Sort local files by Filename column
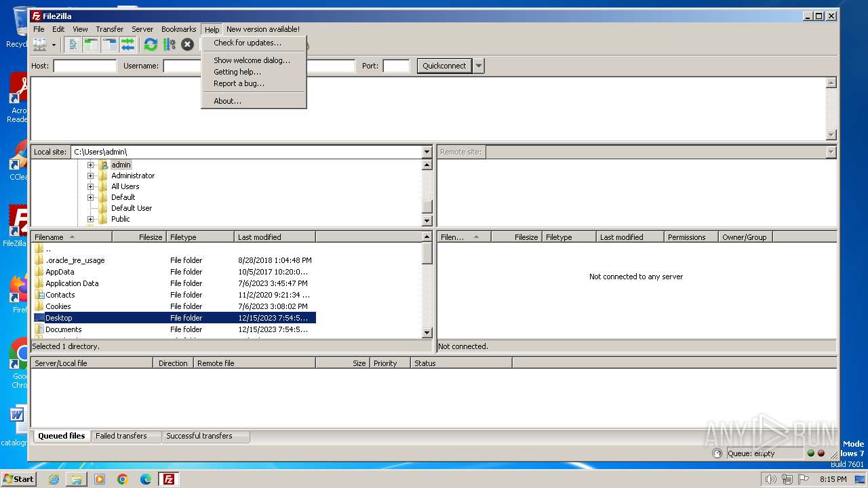This screenshot has height=488, width=868. coord(72,237)
